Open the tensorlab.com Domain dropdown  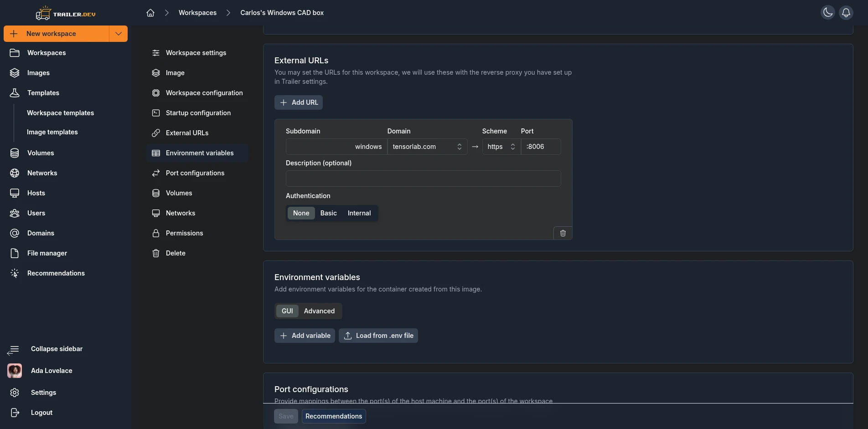[x=428, y=147]
